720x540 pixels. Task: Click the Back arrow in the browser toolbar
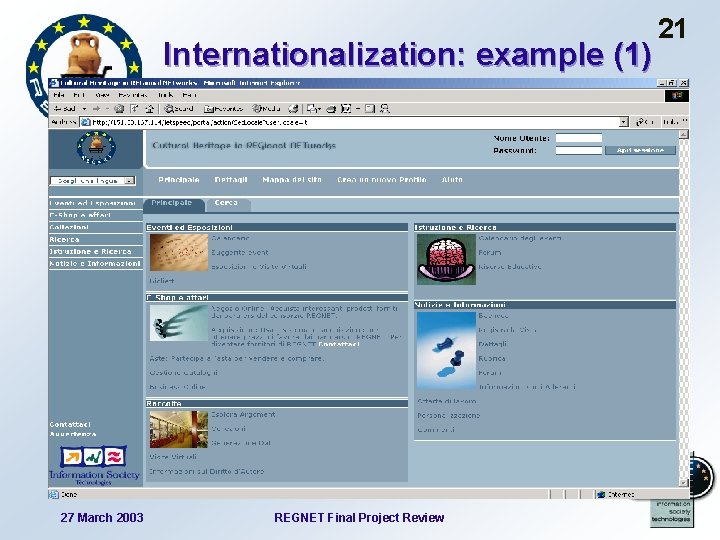tap(64, 109)
